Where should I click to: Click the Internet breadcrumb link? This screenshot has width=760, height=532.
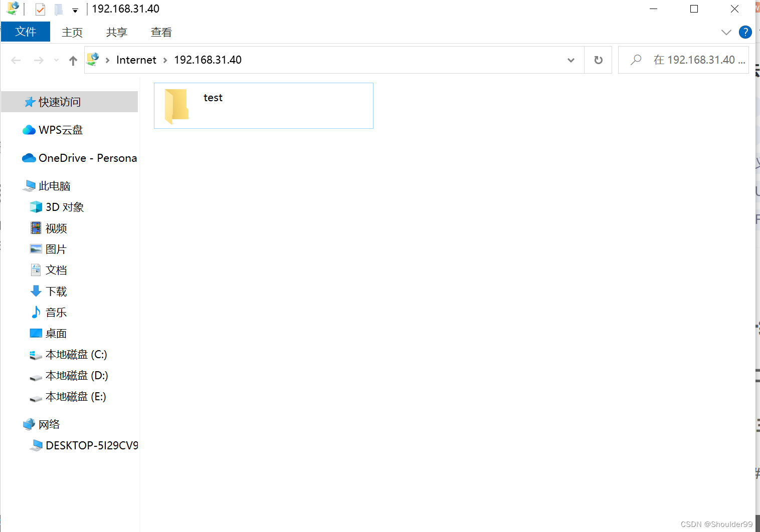click(x=136, y=60)
